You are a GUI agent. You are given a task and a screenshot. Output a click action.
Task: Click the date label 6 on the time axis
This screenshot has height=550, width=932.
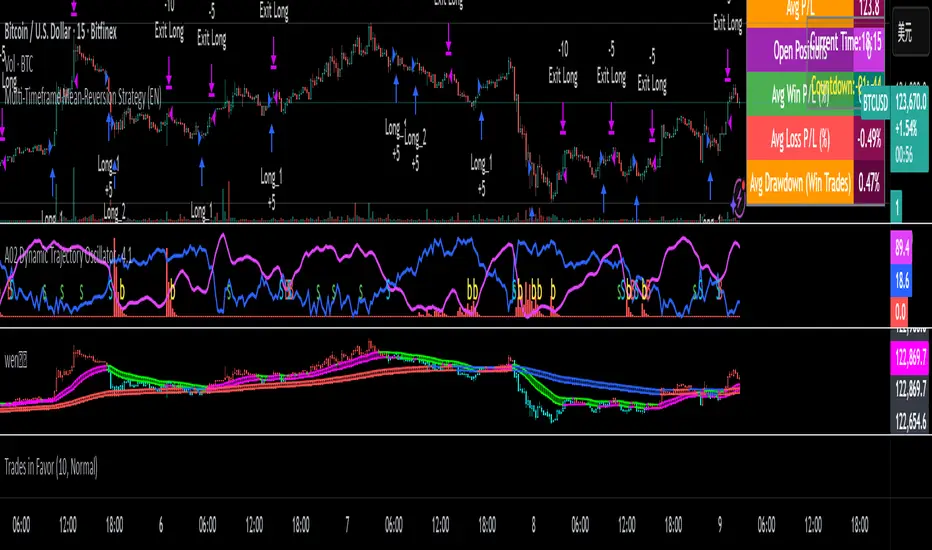point(160,525)
